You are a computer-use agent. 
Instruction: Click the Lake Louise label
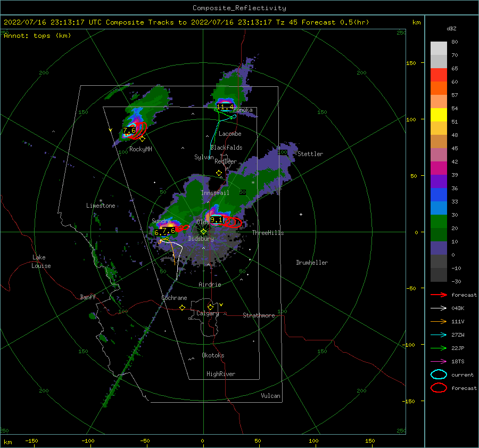coord(41,262)
